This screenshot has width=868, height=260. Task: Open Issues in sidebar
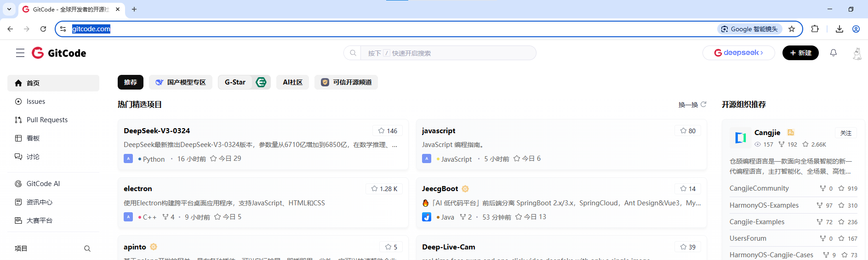pos(53,102)
